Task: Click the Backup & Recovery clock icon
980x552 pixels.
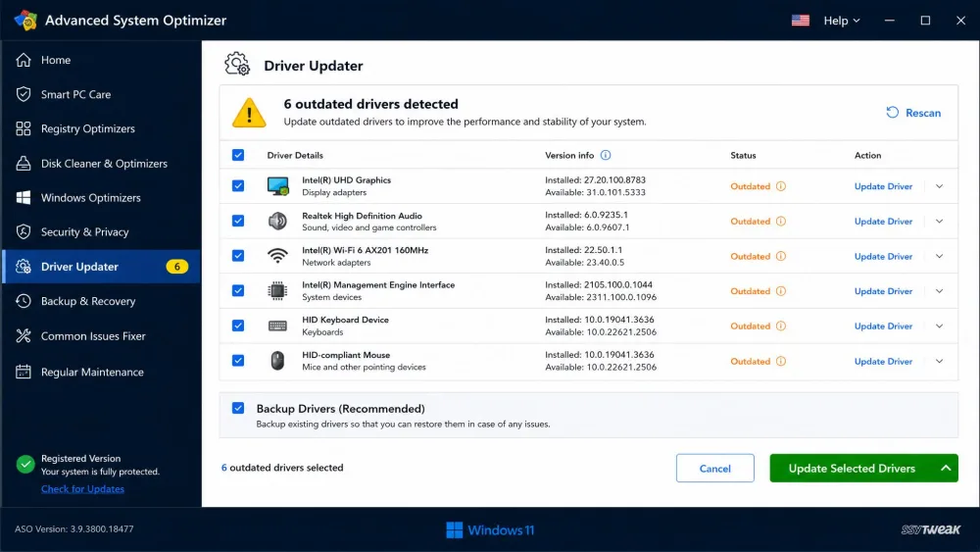Action: (x=24, y=301)
